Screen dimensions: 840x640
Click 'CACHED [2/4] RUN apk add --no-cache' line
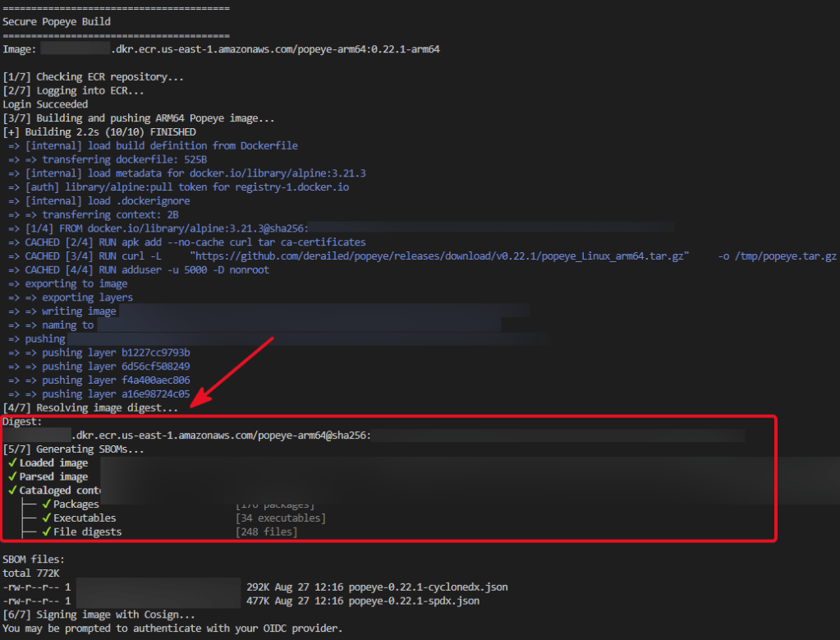pyautogui.click(x=186, y=242)
